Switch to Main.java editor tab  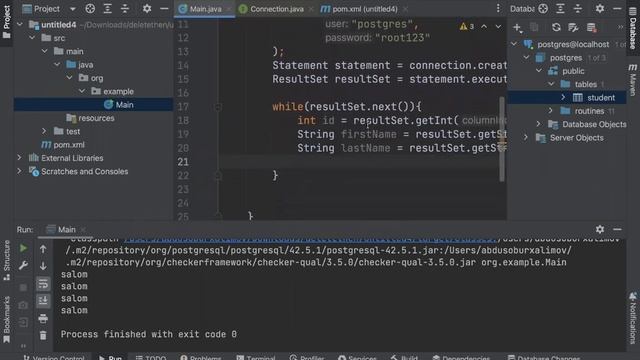(205, 9)
